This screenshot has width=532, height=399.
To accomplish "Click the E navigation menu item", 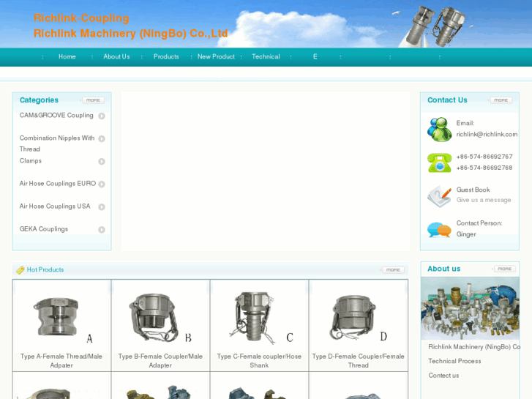I will coord(315,56).
